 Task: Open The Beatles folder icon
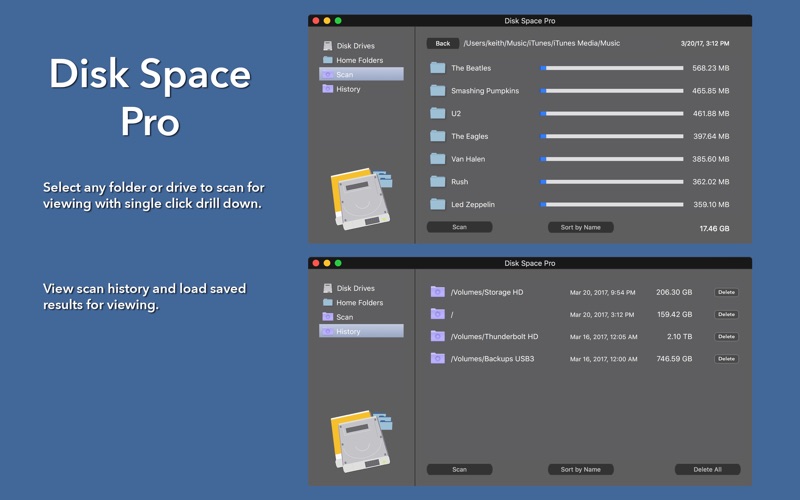(437, 68)
